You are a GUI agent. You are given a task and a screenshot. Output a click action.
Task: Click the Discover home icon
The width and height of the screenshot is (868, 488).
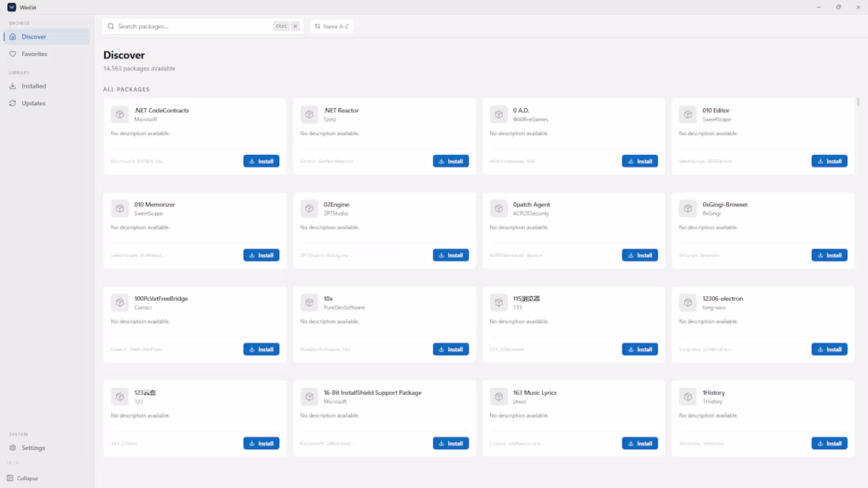[13, 36]
